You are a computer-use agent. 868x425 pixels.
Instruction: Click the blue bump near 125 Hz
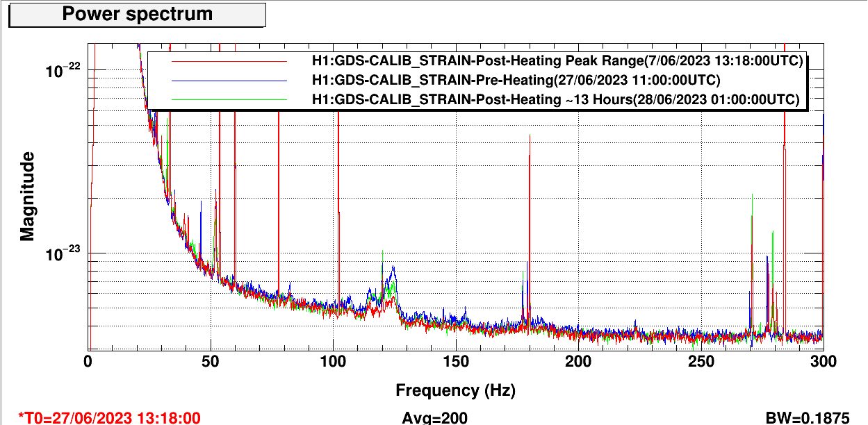[393, 272]
